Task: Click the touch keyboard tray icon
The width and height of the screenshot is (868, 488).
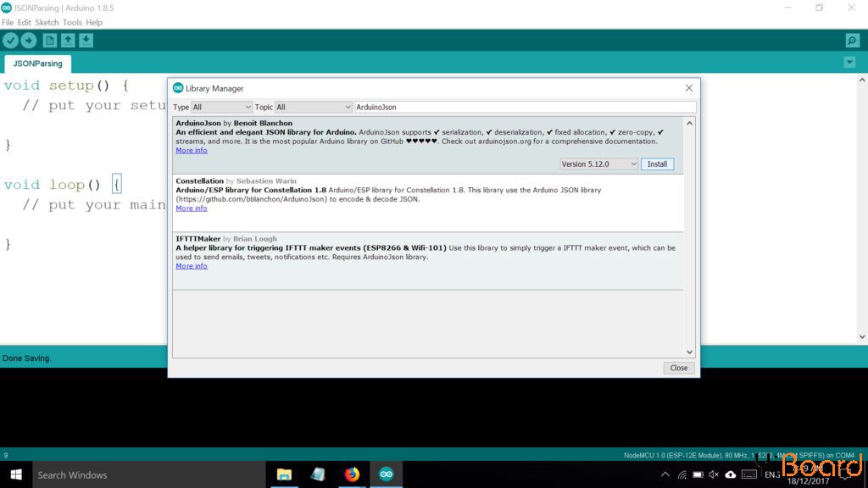Action: pos(749,474)
